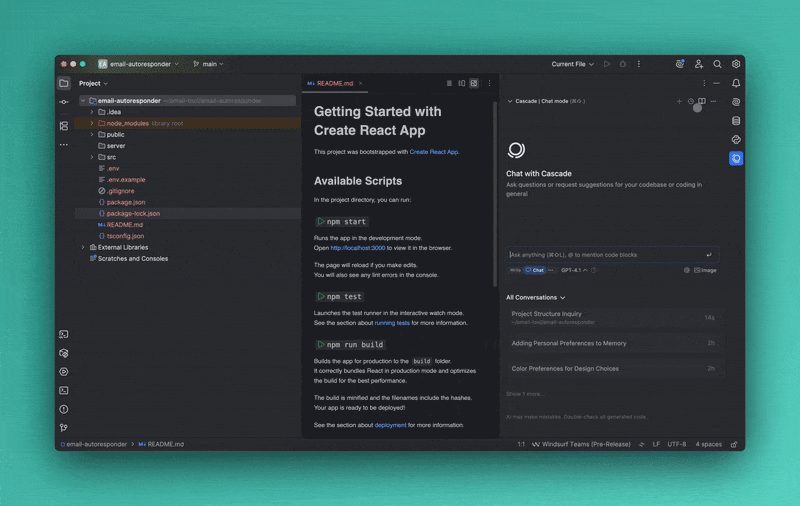Click the Run button in the top toolbar
800x506 pixels.
pos(607,64)
